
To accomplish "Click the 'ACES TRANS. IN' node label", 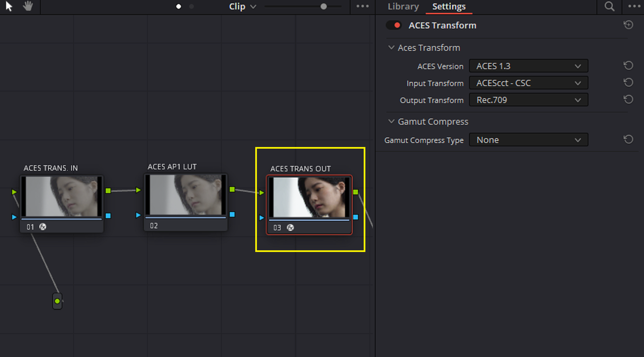I will point(51,168).
